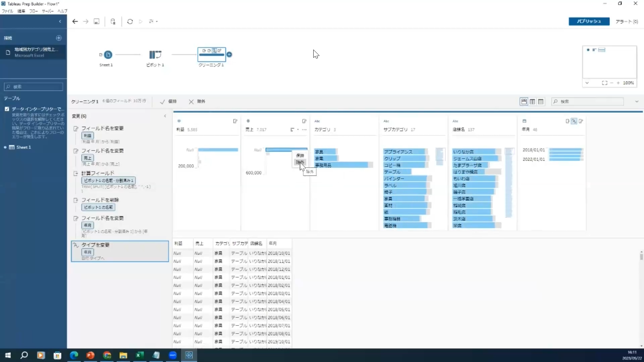Select the クリーニング 1 cleaning step
The height and width of the screenshot is (362, 644).
click(212, 54)
